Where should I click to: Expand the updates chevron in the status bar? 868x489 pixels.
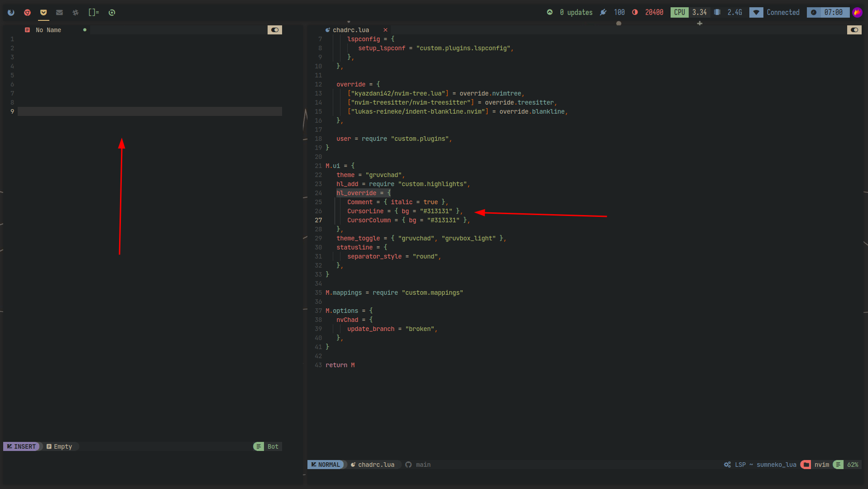(549, 12)
